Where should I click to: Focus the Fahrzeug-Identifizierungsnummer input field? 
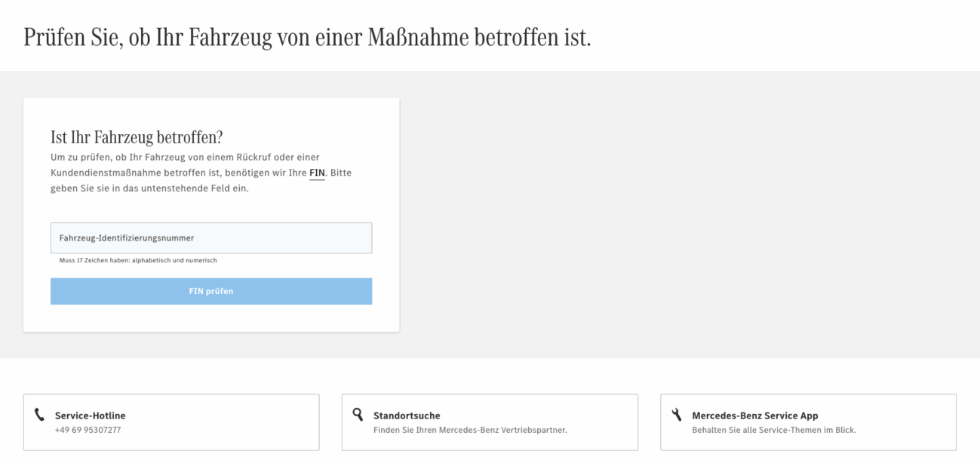[211, 238]
